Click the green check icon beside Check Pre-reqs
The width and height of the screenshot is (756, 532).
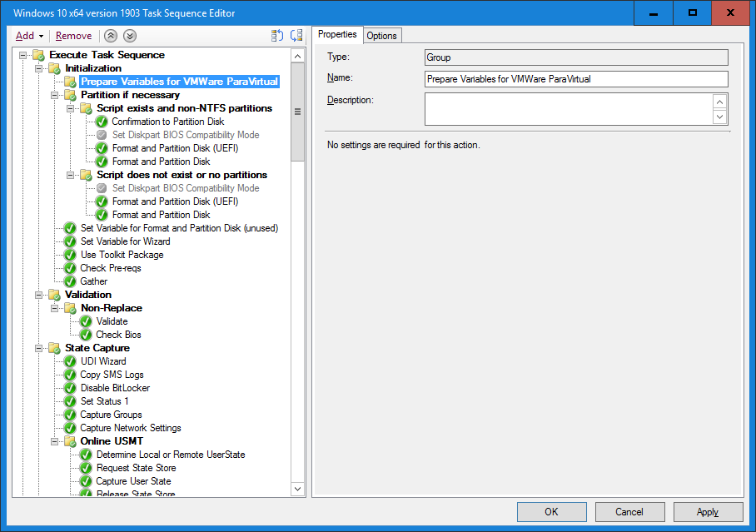pos(71,268)
